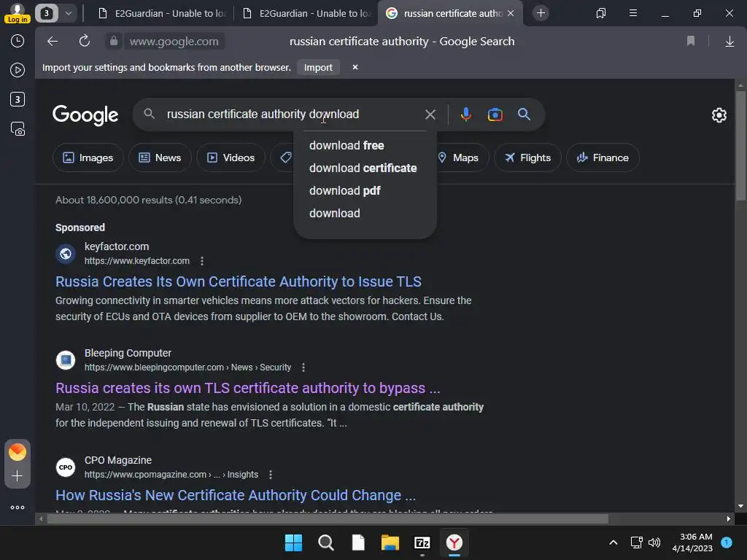
Task: Click the horizontal page scrollbar
Action: coord(328,519)
